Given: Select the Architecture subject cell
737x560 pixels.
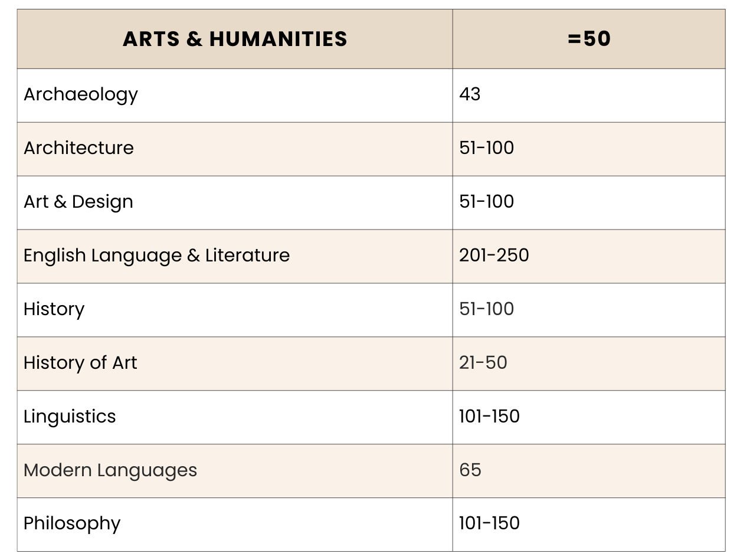Looking at the screenshot, I should tap(78, 148).
